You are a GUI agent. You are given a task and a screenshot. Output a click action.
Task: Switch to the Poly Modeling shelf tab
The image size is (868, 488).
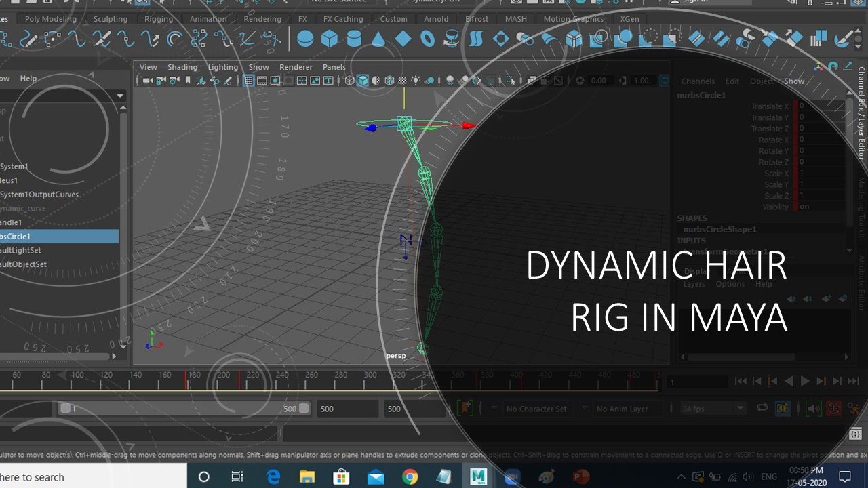click(x=51, y=19)
